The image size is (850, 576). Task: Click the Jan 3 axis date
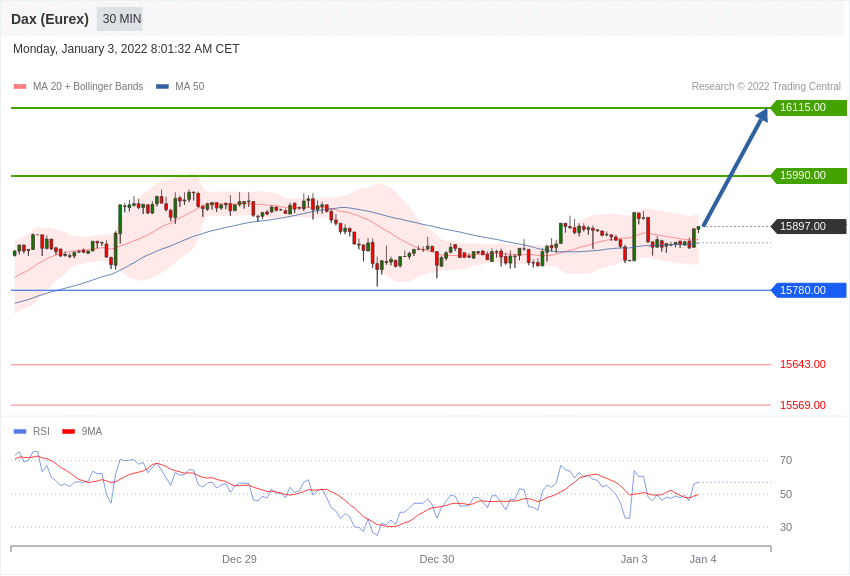(634, 559)
